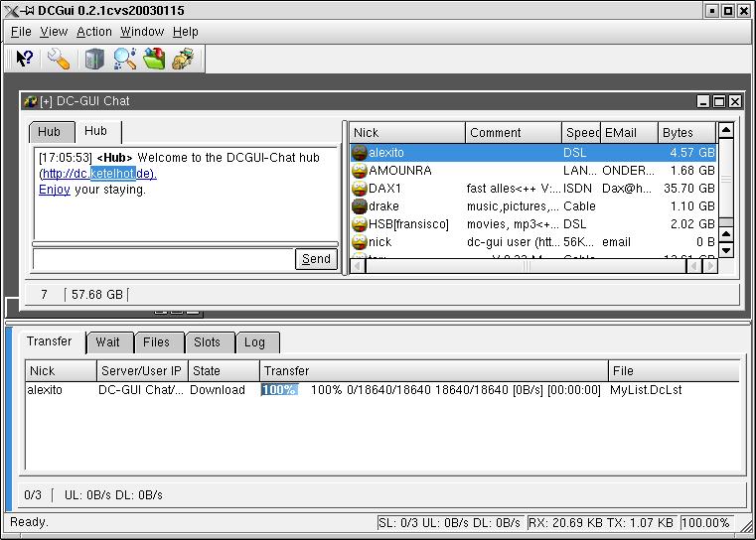Viewport: 756px width, 540px height.
Task: Select user AMOUNRA in the list
Action: point(532,171)
